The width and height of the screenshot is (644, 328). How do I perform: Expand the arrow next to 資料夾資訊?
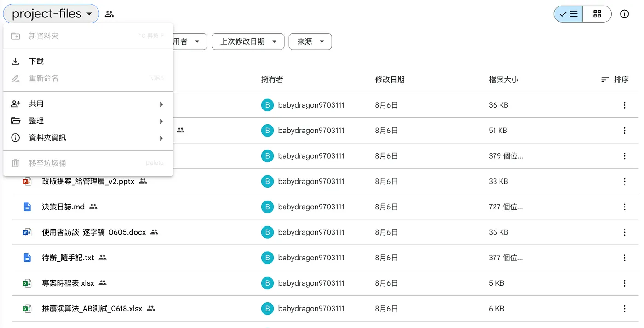(x=161, y=138)
